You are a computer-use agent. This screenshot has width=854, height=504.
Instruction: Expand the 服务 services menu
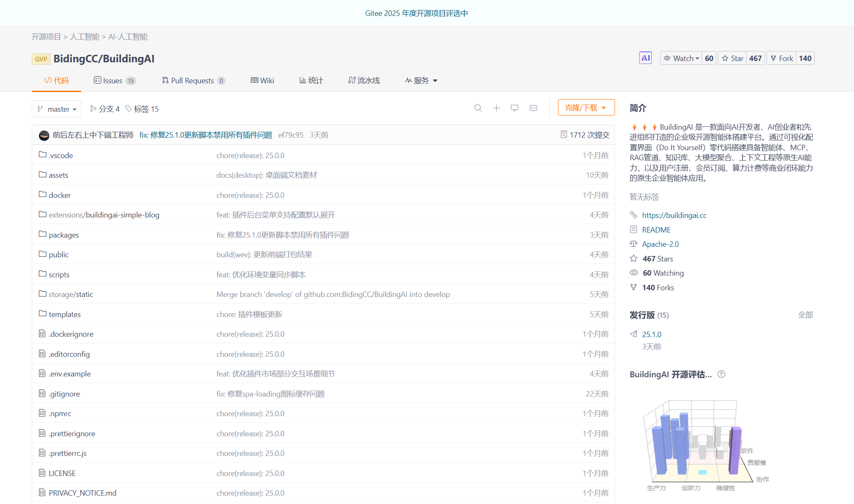[x=420, y=80]
